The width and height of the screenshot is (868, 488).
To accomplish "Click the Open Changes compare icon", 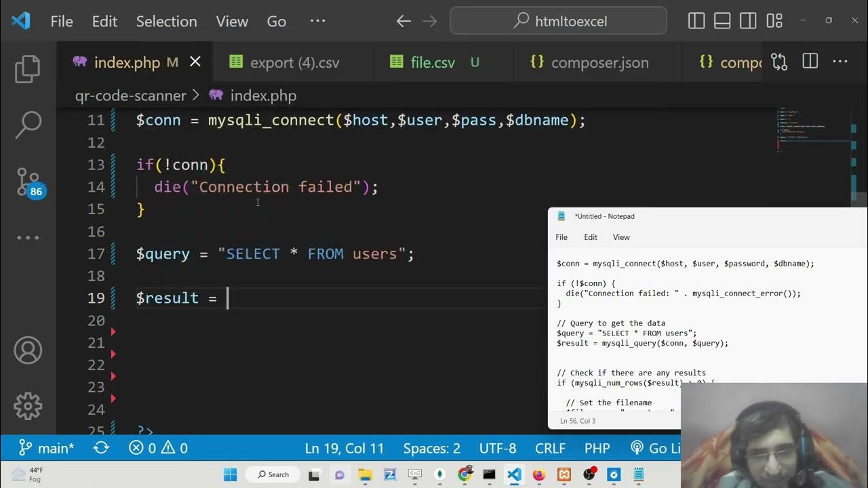I will click(x=779, y=62).
